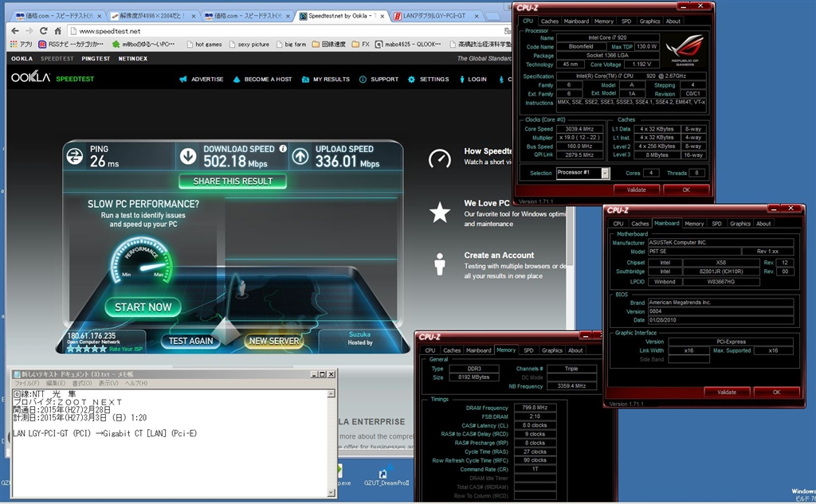Click the Share This Result button
Image resolution: width=816 pixels, height=504 pixels.
(233, 182)
